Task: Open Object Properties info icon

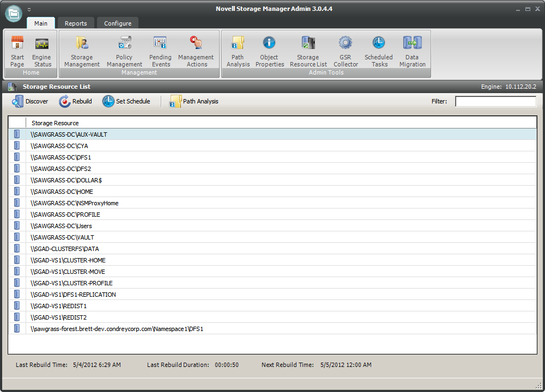Action: pos(269,51)
